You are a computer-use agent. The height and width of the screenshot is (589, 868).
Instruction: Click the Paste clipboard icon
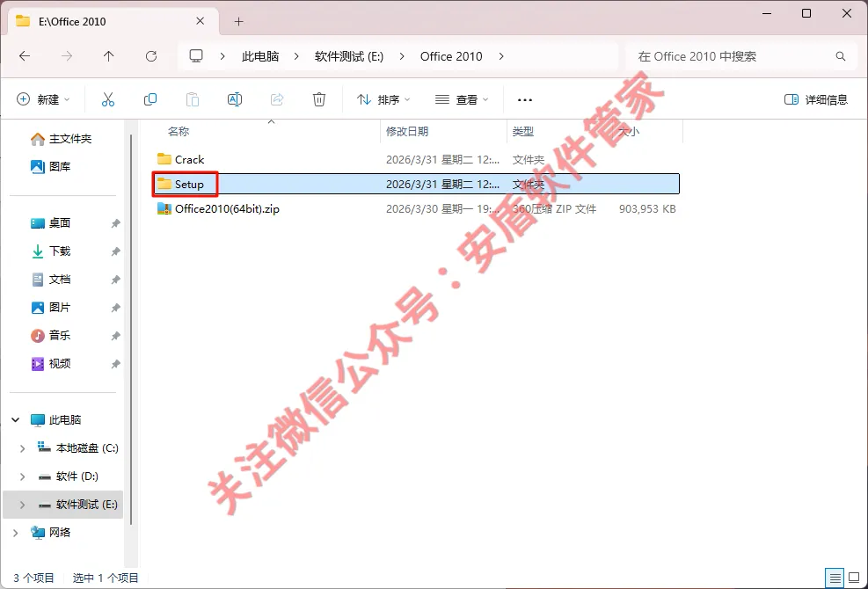[192, 99]
